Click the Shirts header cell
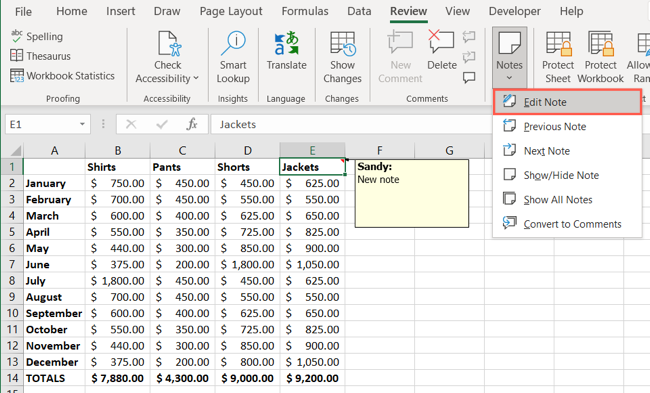Viewport: 650px width, 393px height. coord(118,167)
